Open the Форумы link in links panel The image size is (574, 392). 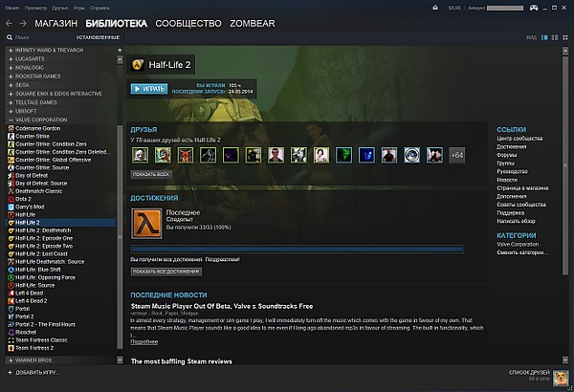507,155
